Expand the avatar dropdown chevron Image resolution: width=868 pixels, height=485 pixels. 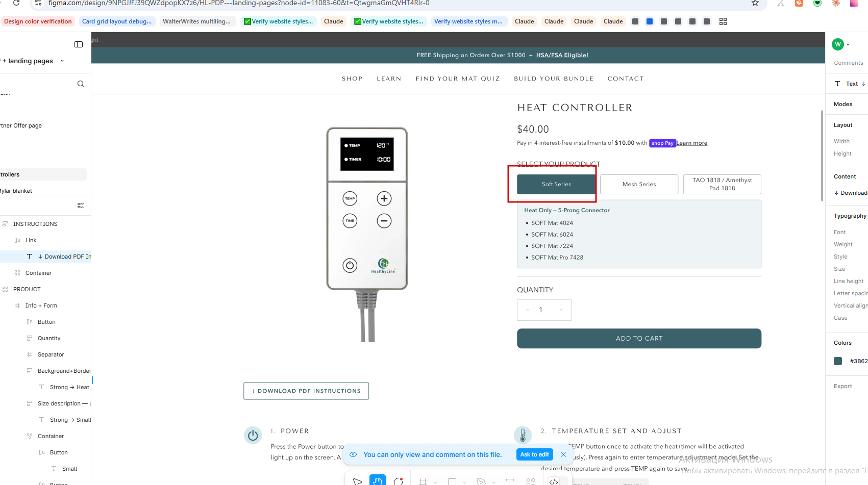[x=848, y=44]
